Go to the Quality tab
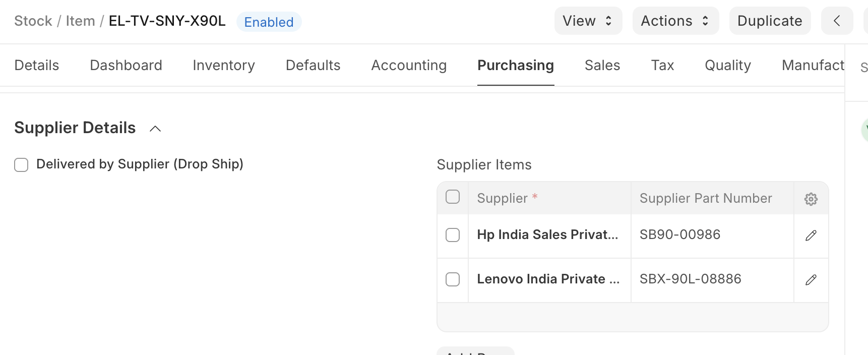 pos(727,65)
